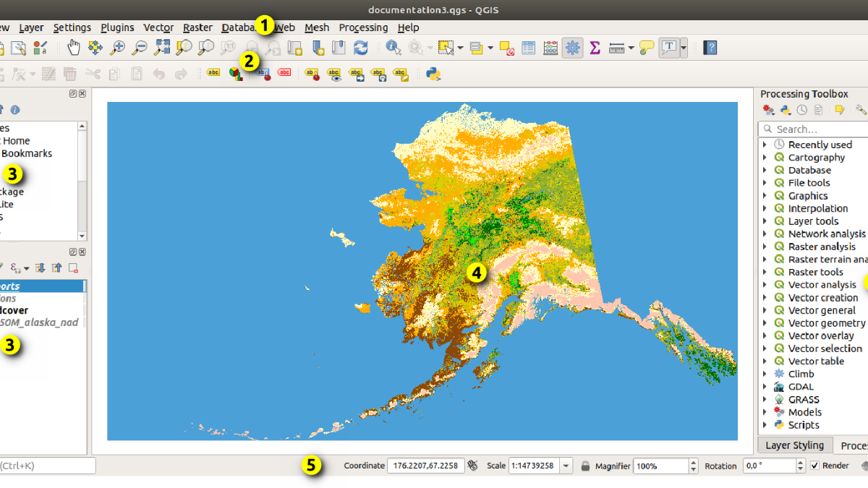
Task: Activate the Zoom Out magnifier tool
Action: pyautogui.click(x=139, y=48)
